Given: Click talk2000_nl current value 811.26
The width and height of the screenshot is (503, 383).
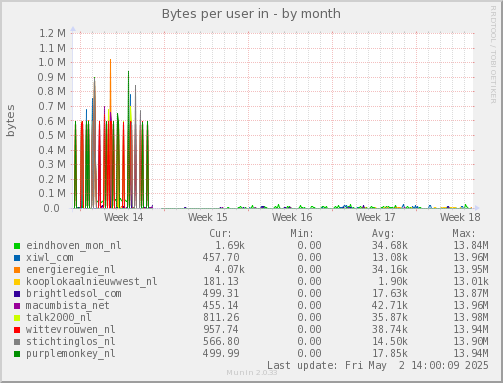Looking at the screenshot, I should (221, 318).
